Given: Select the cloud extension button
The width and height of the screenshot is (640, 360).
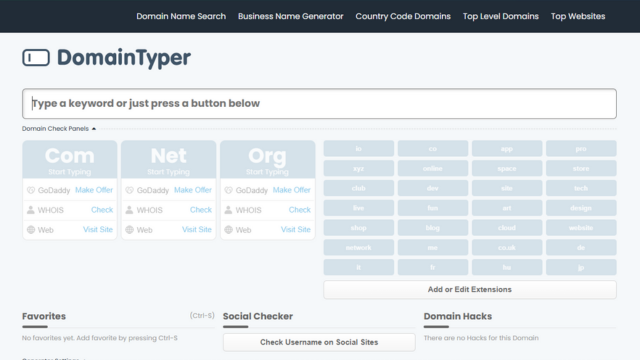Looking at the screenshot, I should pyautogui.click(x=507, y=228).
